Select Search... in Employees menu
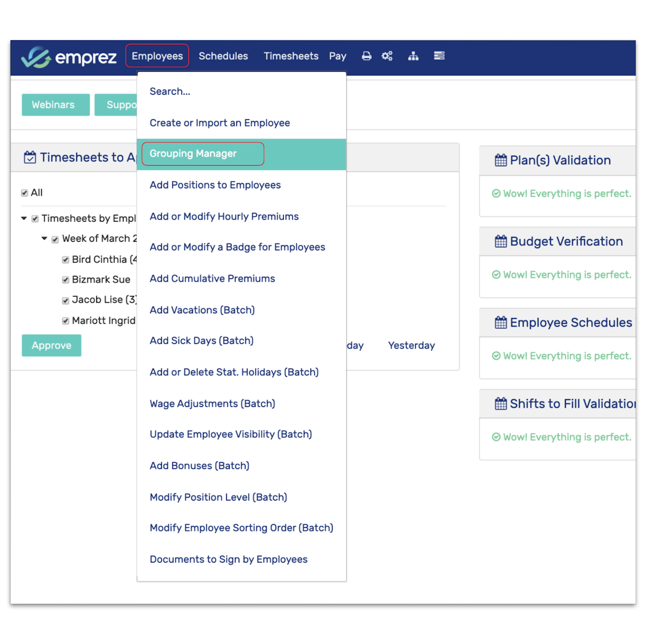645x644 pixels. [170, 91]
